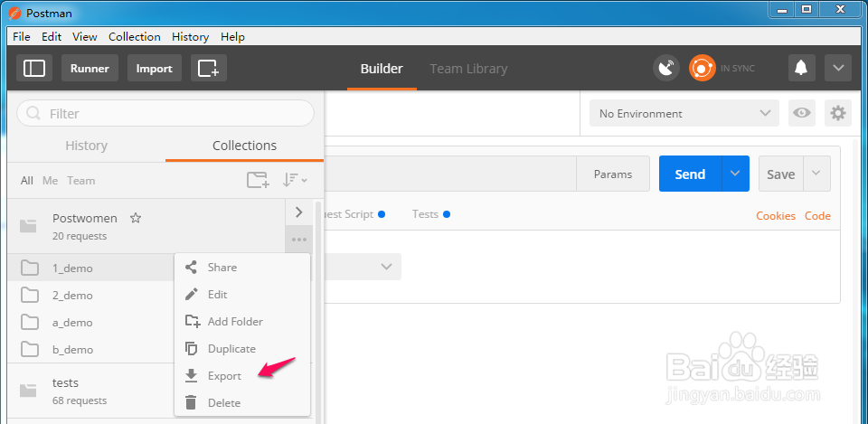Open View menu

85,36
